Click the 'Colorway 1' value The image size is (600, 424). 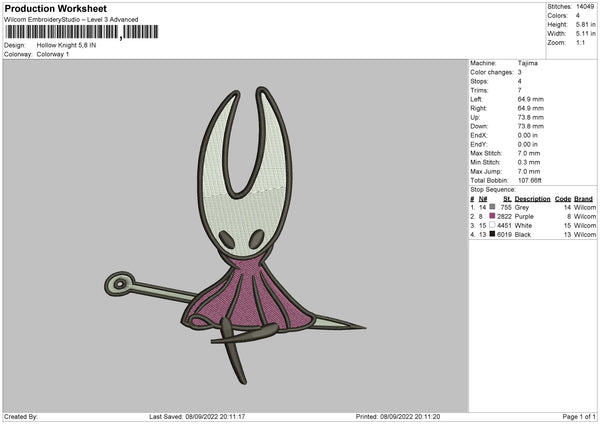(53, 54)
